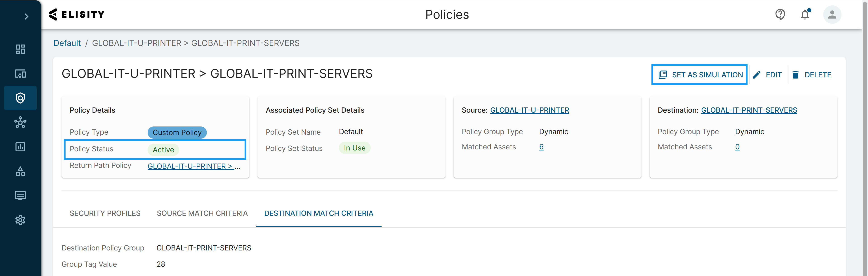
Task: Click Set As Simulation button
Action: click(x=700, y=75)
